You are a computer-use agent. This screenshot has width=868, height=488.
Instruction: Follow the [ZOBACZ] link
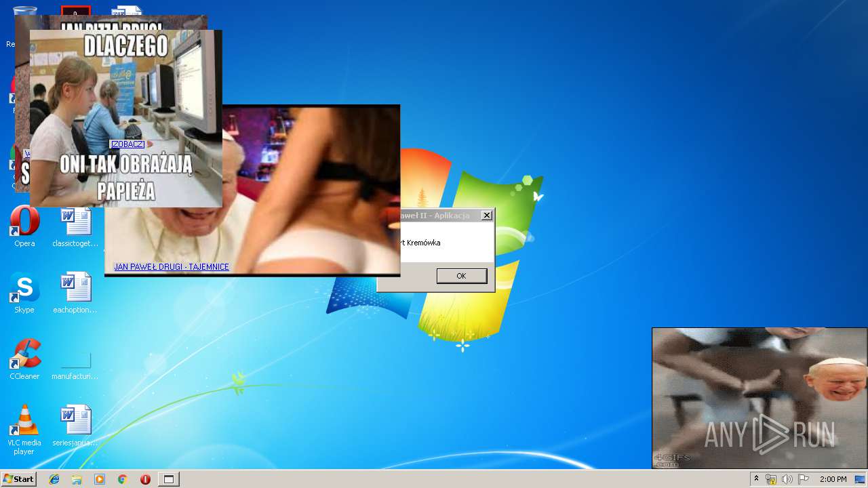[127, 144]
